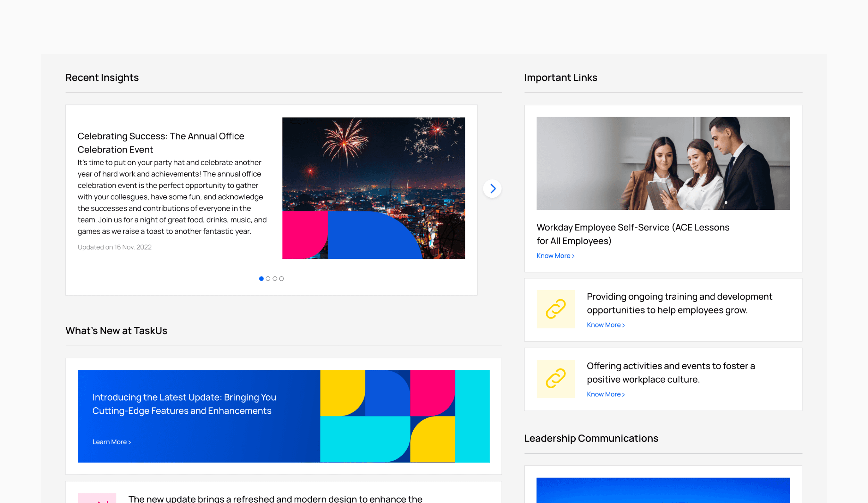Viewport: 868px width, 503px height.
Task: Open Know More under Workday Employee Self-Service
Action: click(555, 256)
